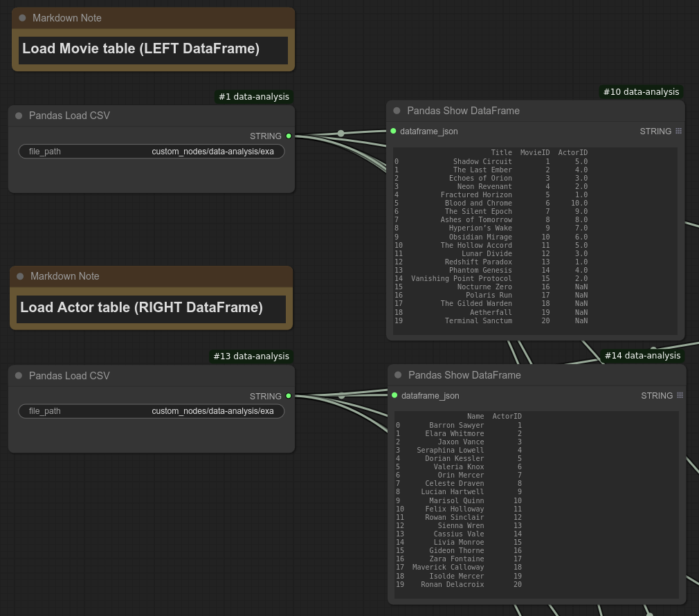This screenshot has width=699, height=616.
Task: Click STRING grid output icon on Show DataFrame #14
Action: coord(680,395)
